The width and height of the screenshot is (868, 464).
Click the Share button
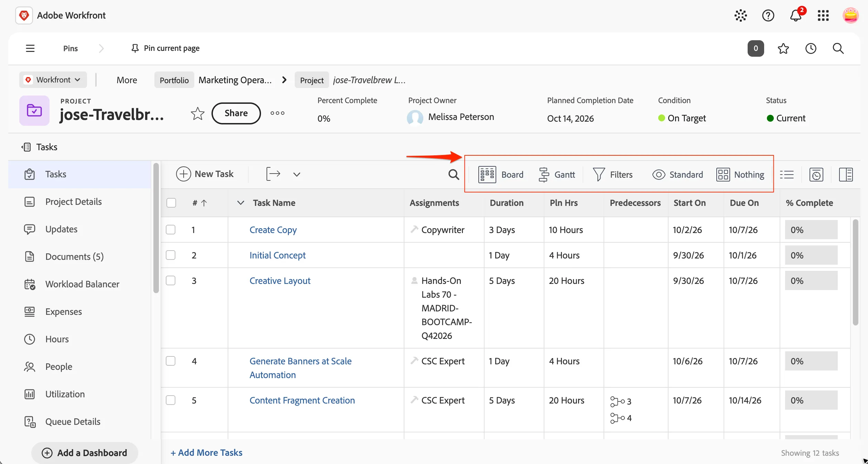tap(236, 113)
